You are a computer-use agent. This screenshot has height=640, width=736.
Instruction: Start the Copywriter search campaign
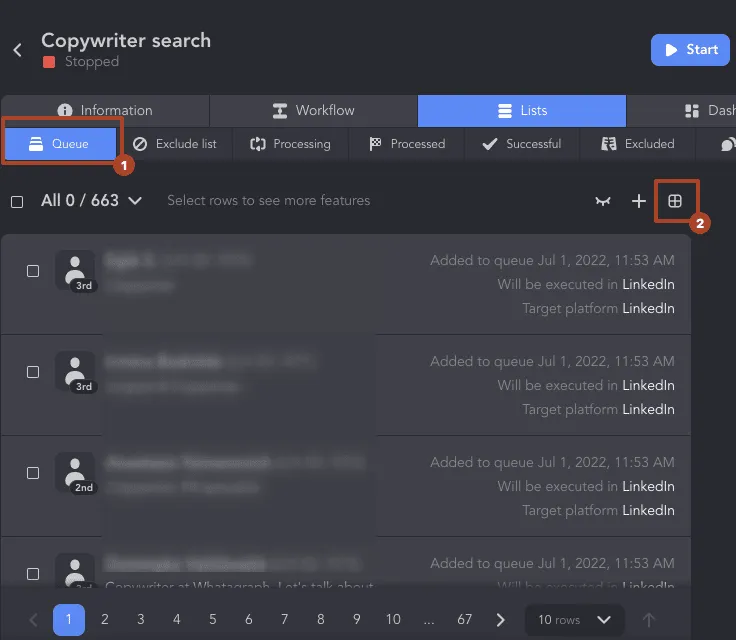point(690,50)
